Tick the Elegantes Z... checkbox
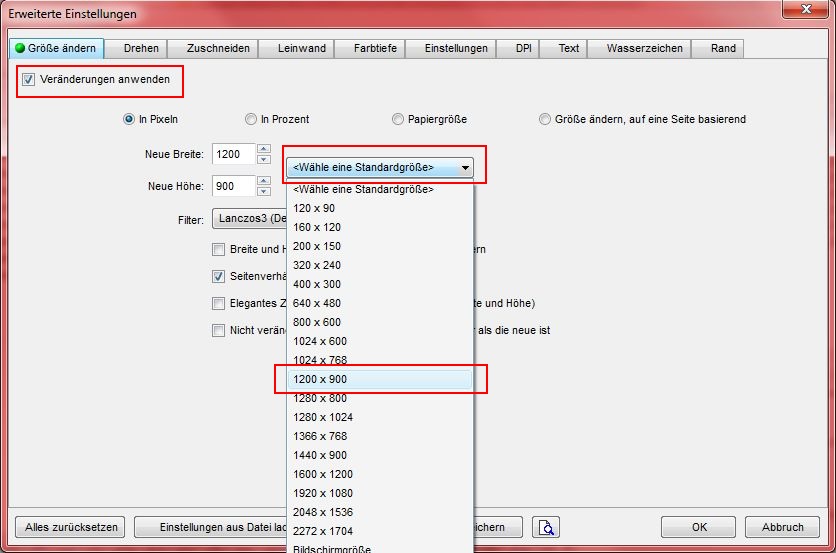The image size is (836, 553). (x=218, y=303)
